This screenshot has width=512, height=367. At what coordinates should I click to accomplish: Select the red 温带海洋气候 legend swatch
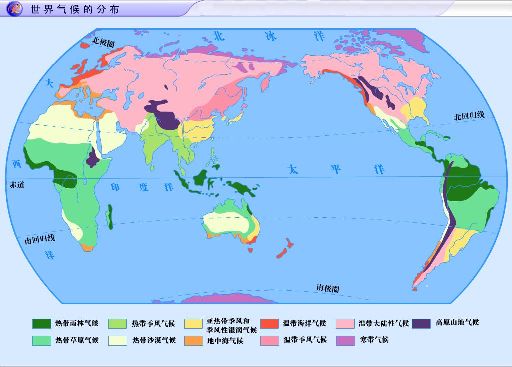pos(269,324)
